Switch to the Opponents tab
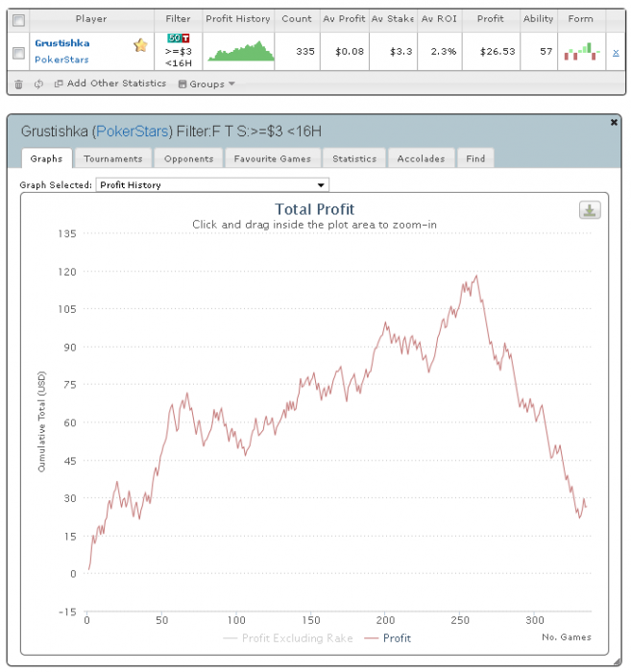This screenshot has height=672, width=631. [188, 158]
